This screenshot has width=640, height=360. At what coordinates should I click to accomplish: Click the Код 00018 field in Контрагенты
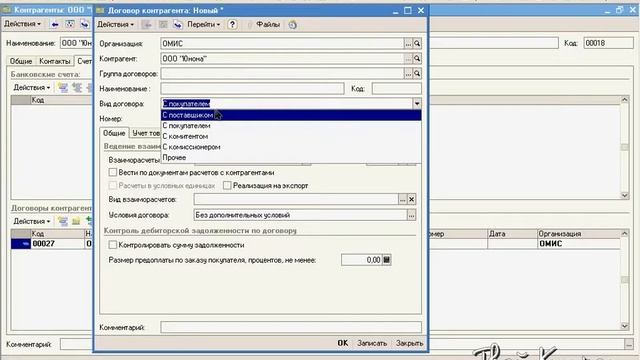point(608,43)
